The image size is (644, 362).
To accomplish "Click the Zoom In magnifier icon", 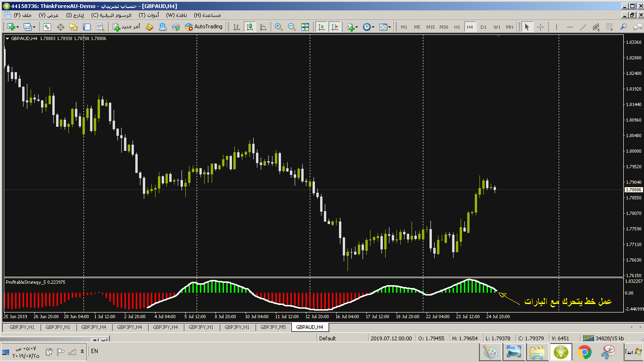I will (x=278, y=27).
